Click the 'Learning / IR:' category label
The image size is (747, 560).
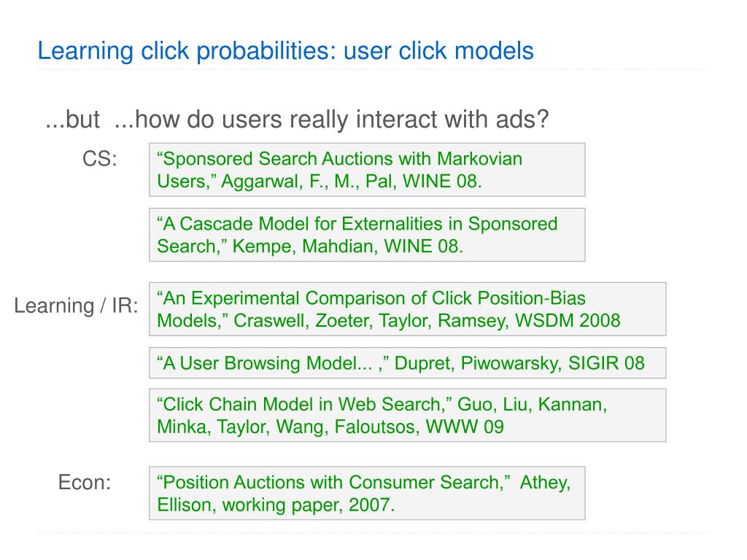pos(76,306)
